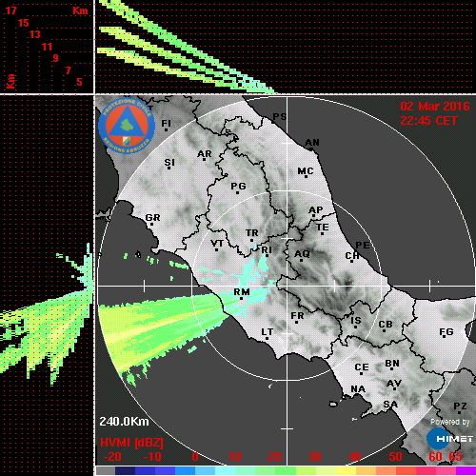Click the FI city label
The height and width of the screenshot is (476, 476).
click(x=166, y=123)
